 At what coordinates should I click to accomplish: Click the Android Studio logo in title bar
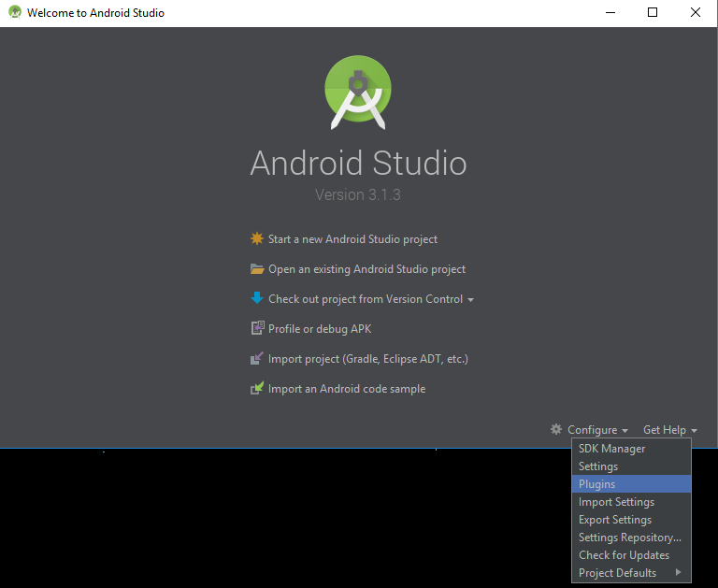15,12
